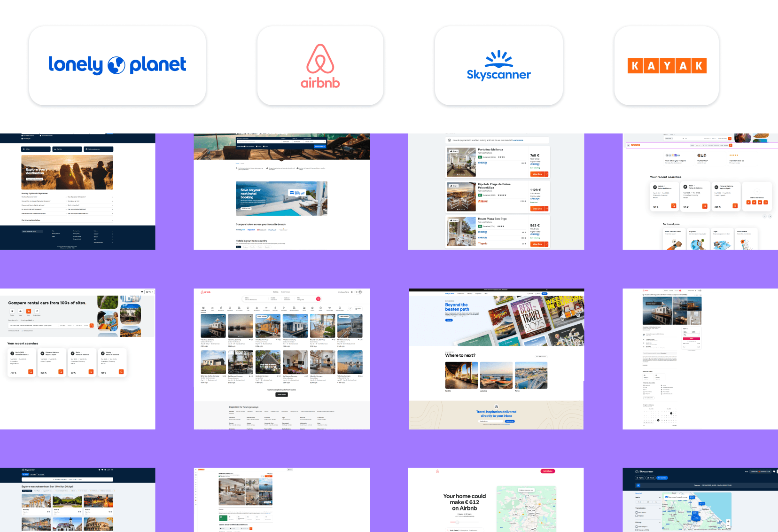Click the Airbnb red search icon
The image size is (778, 532).
[318, 299]
